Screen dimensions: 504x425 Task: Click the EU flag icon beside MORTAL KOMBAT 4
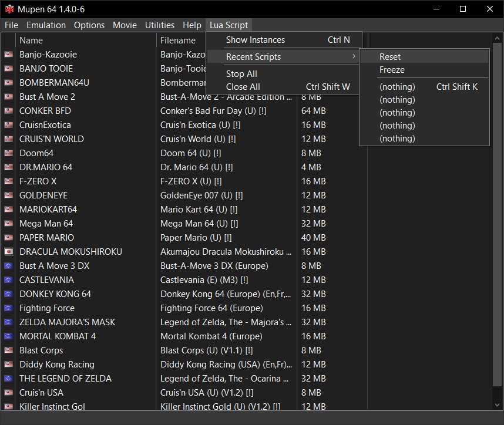9,336
